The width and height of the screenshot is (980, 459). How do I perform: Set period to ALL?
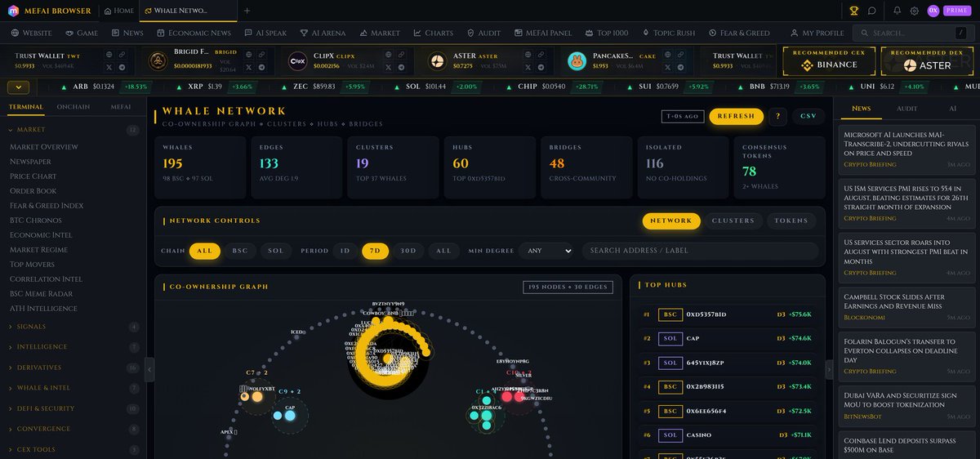coord(443,251)
